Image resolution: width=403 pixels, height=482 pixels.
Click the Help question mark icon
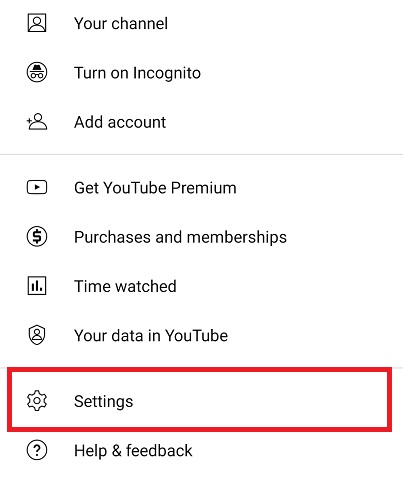tap(37, 450)
